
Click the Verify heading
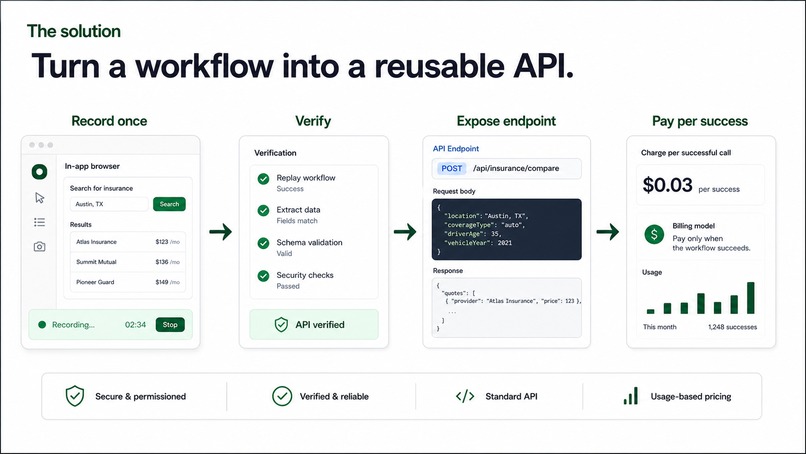pos(313,121)
